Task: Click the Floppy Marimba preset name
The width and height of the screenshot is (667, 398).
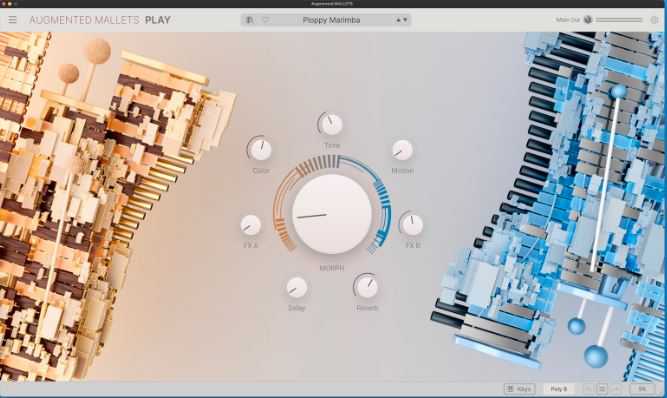Action: click(x=331, y=20)
